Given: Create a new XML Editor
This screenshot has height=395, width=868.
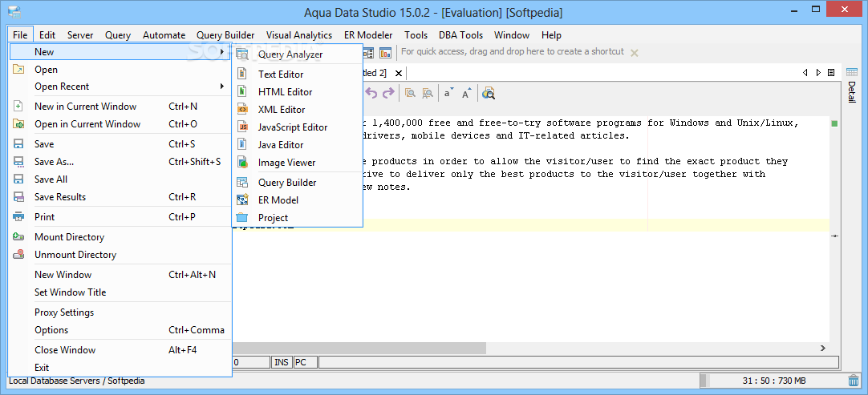Looking at the screenshot, I should point(298,110).
